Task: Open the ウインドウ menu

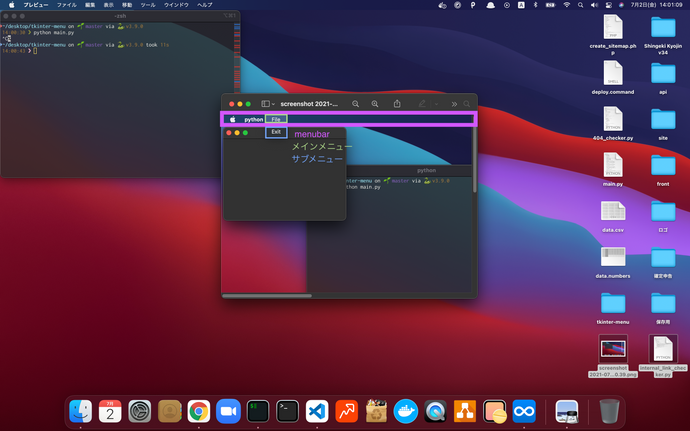Action: [x=176, y=5]
